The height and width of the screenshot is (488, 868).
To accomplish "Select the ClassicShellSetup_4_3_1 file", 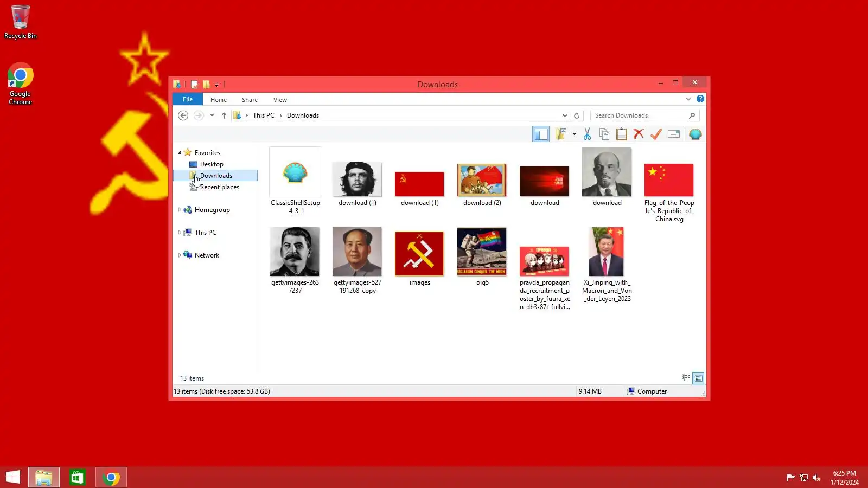I will pos(295,181).
